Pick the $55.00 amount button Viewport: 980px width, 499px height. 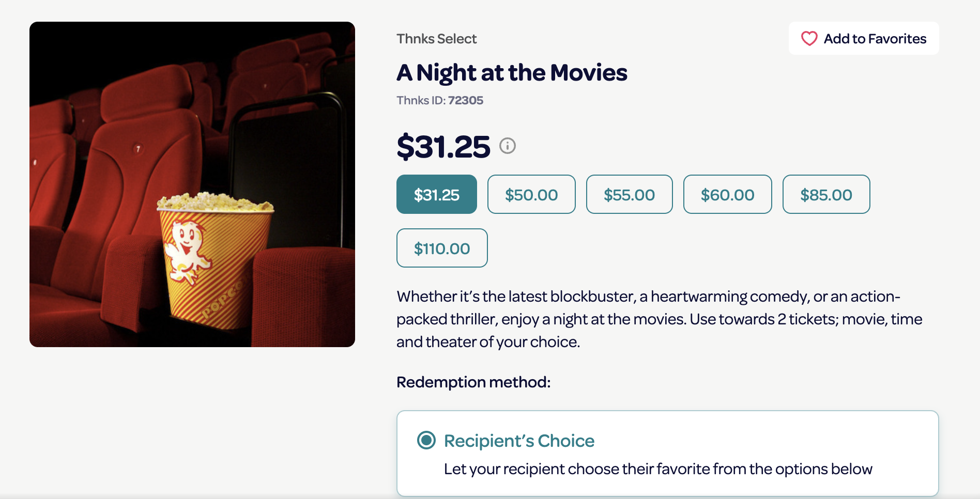[x=629, y=194]
